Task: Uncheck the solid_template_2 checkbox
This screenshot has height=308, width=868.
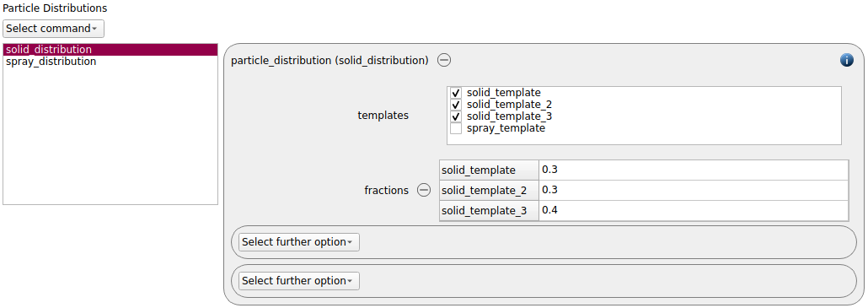Action: pyautogui.click(x=456, y=105)
